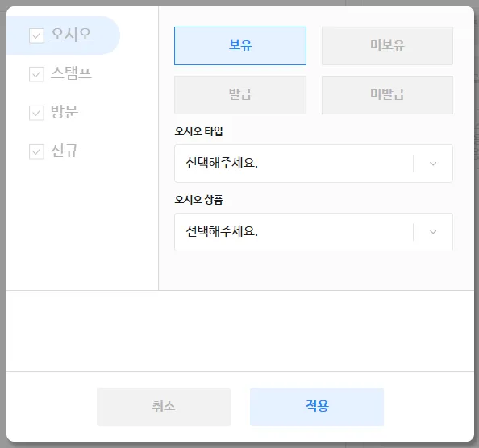Image resolution: width=479 pixels, height=448 pixels.
Task: Click the 취소 cancel button
Action: point(164,407)
